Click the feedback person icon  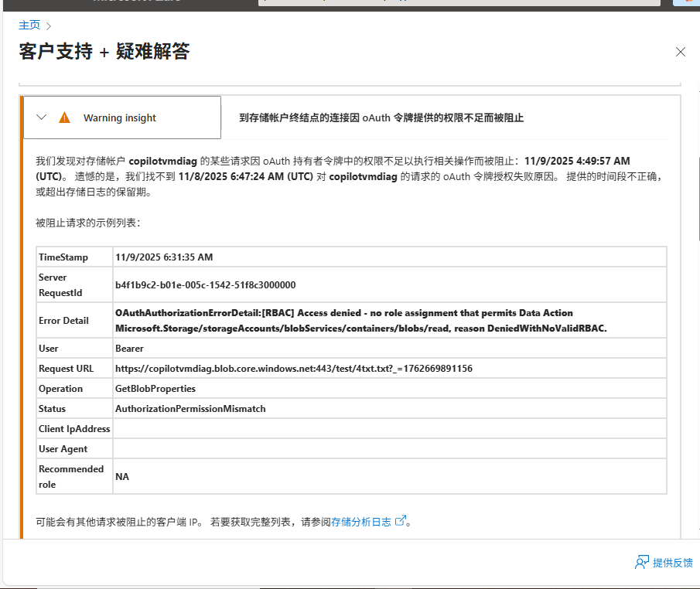tap(641, 562)
